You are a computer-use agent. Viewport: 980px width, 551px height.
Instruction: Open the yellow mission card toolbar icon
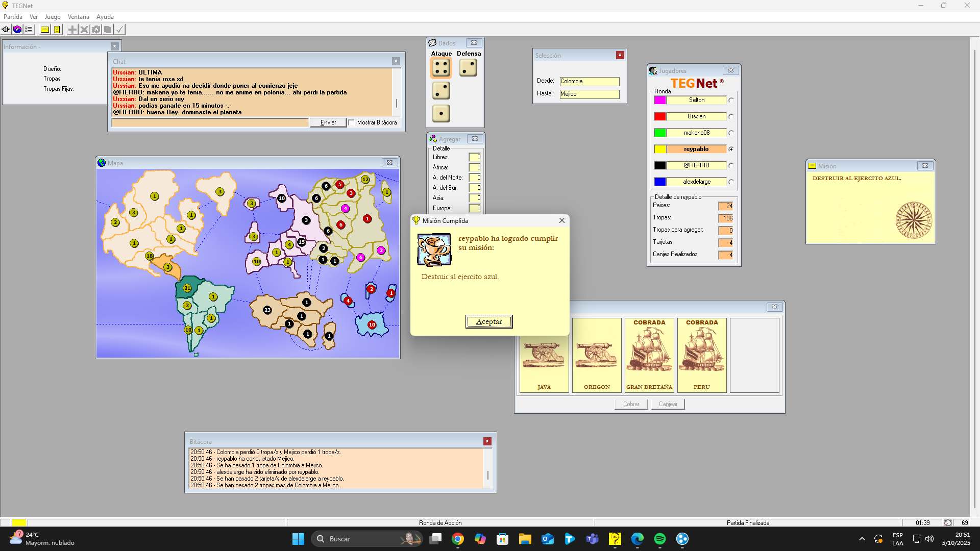coord(45,30)
